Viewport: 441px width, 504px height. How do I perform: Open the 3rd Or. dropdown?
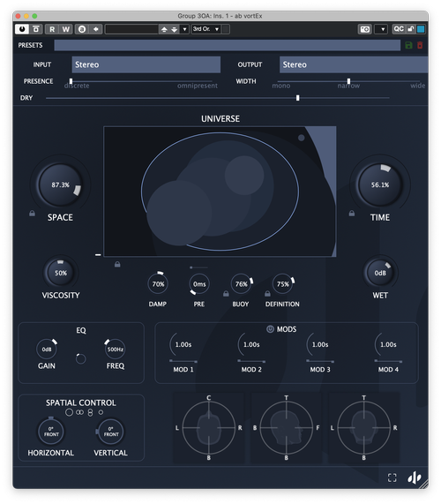(206, 29)
